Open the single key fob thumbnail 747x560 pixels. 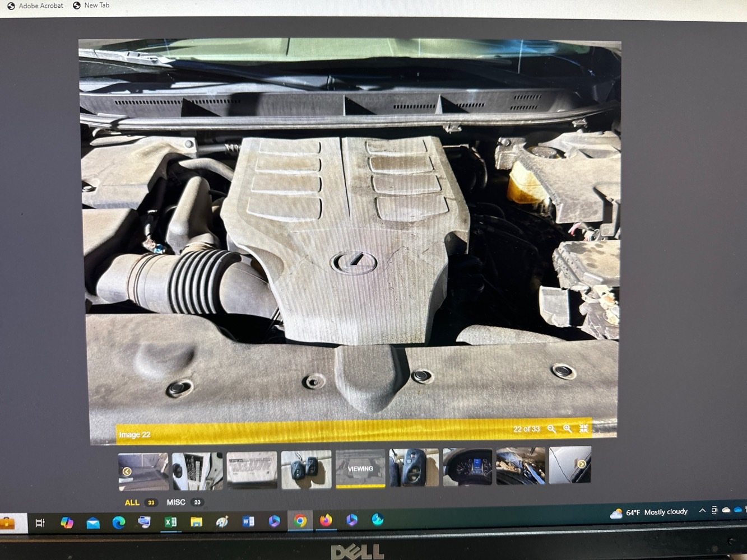414,468
